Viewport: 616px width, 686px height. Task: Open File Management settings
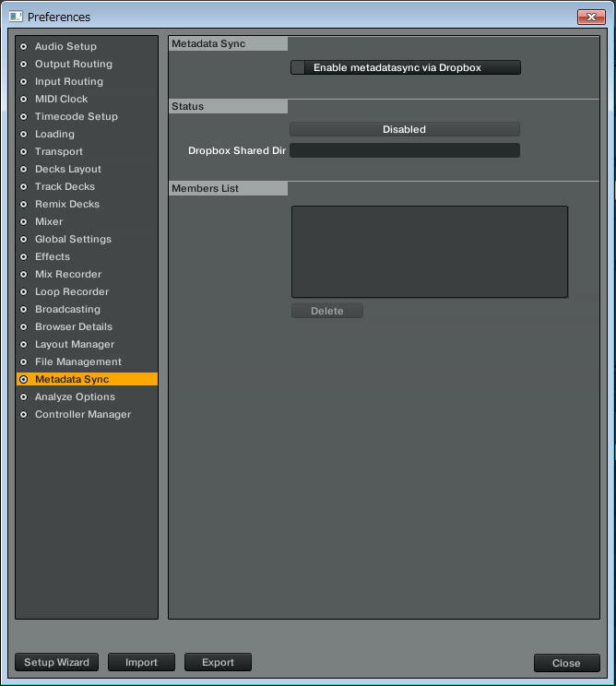(87, 361)
